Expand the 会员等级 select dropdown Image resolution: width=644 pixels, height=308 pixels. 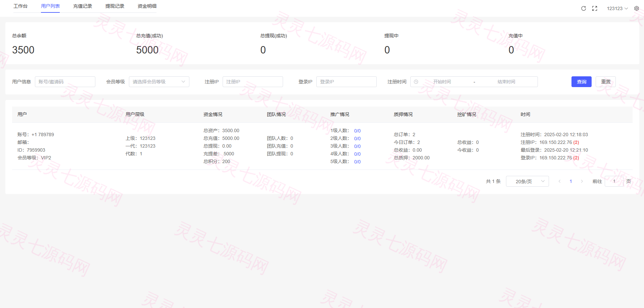[x=159, y=82]
